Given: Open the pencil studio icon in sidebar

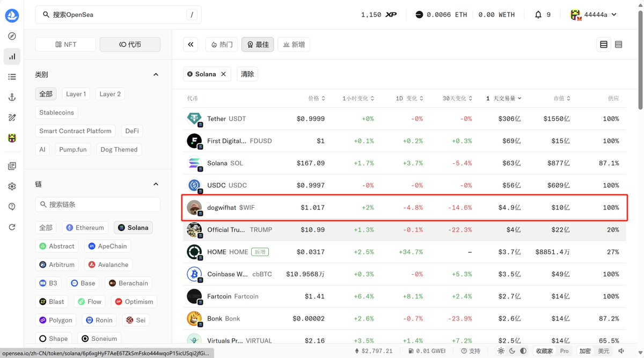Looking at the screenshot, I should click(12, 118).
